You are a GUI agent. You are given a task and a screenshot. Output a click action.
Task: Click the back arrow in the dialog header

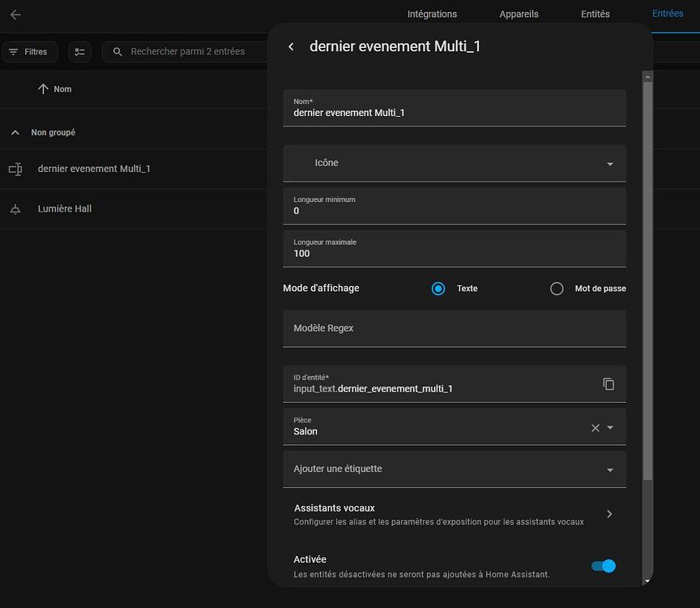point(291,47)
